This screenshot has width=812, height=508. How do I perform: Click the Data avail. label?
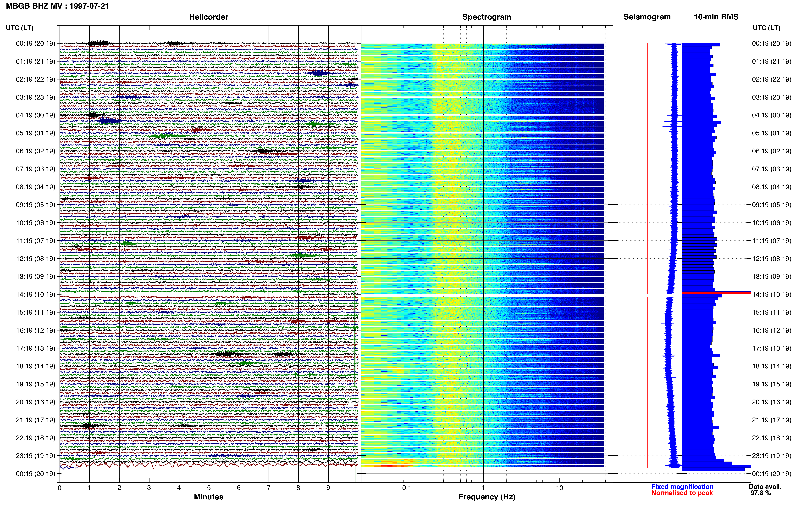coord(765,486)
